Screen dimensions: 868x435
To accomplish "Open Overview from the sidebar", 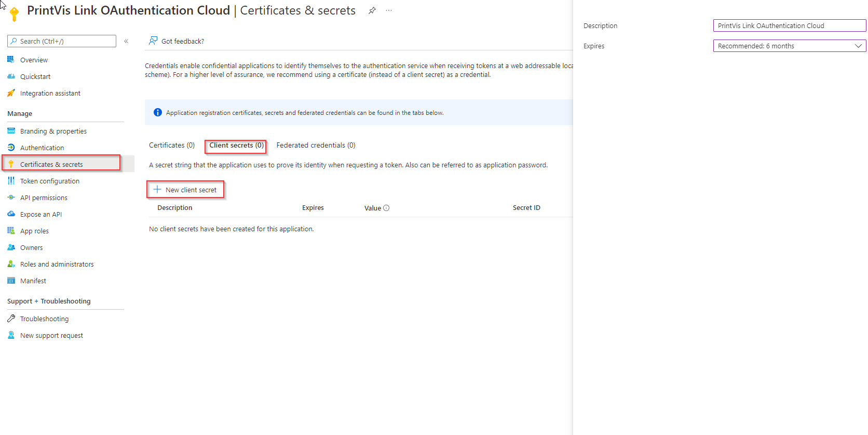I will 34,60.
